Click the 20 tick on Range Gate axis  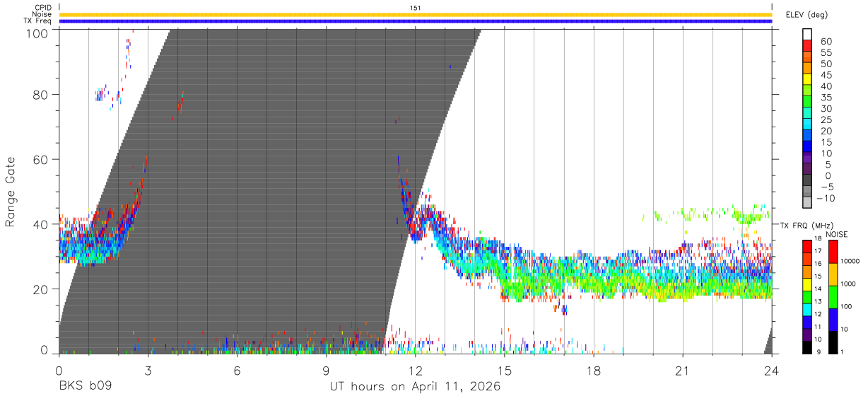pos(42,289)
